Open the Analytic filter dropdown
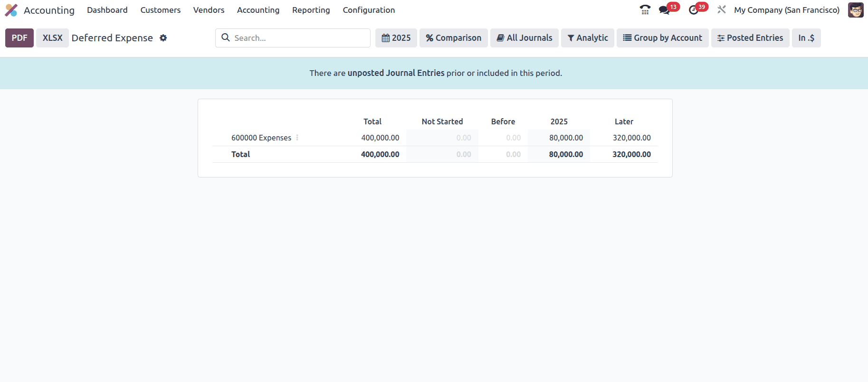Screen dimensions: 868x382 coord(588,38)
